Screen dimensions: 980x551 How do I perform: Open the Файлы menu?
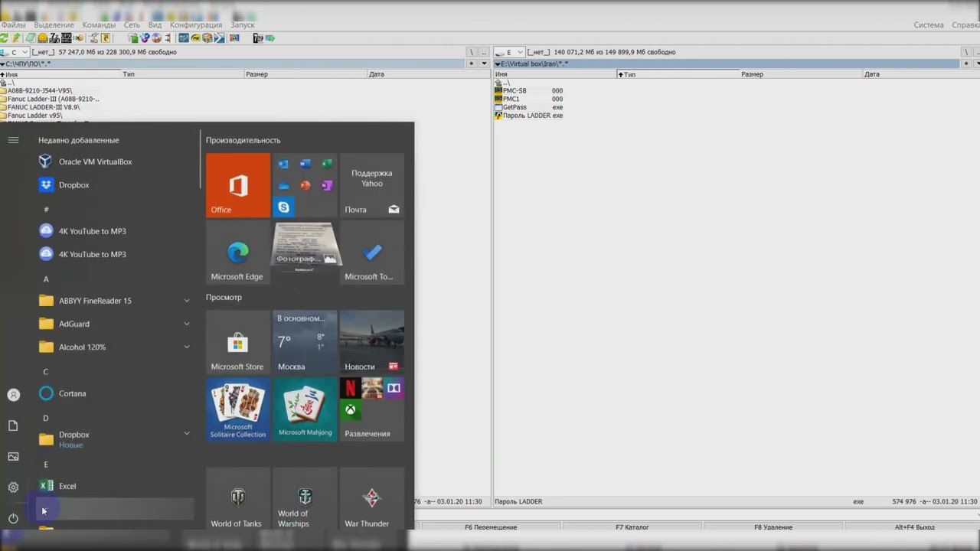[x=13, y=25]
